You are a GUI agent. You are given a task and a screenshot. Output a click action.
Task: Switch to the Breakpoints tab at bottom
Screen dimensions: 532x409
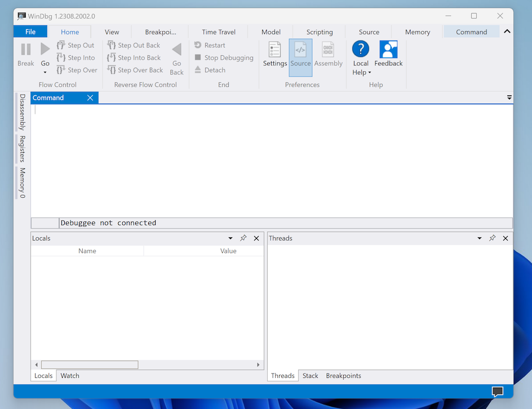(343, 376)
